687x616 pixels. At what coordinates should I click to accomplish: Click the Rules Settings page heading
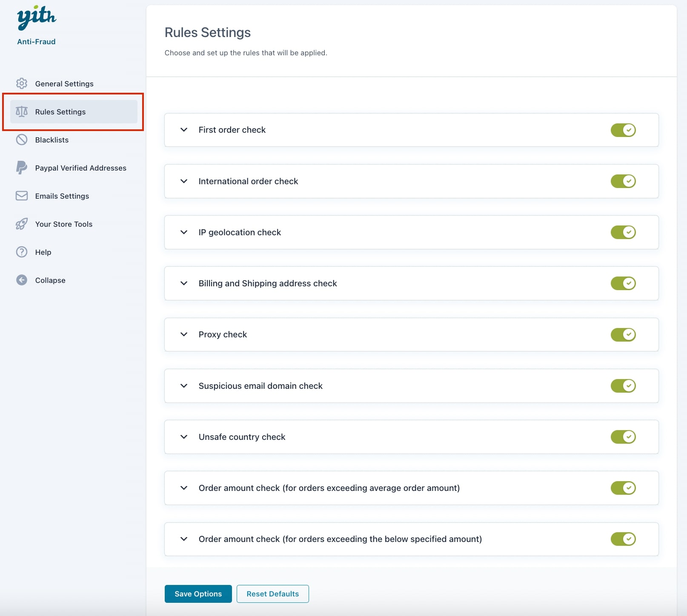click(x=208, y=32)
